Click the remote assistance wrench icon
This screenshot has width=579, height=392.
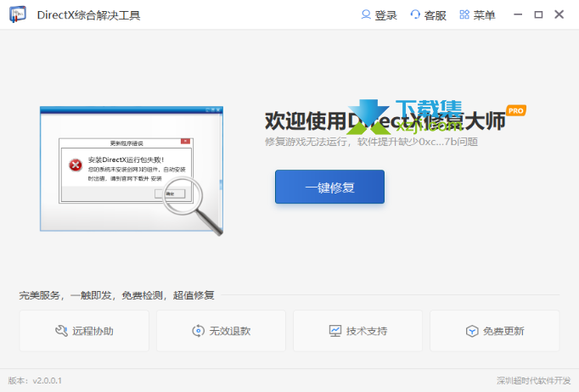point(61,331)
